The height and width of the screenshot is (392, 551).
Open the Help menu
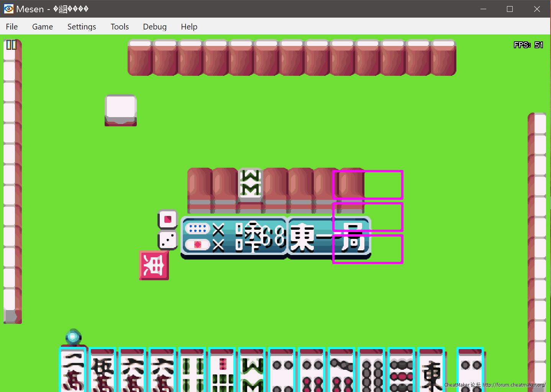189,27
